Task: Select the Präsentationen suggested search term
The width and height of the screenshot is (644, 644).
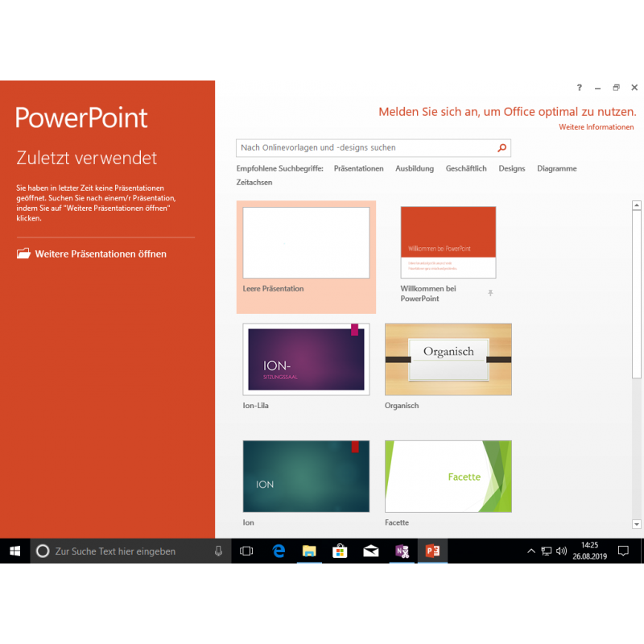Action: point(358,169)
